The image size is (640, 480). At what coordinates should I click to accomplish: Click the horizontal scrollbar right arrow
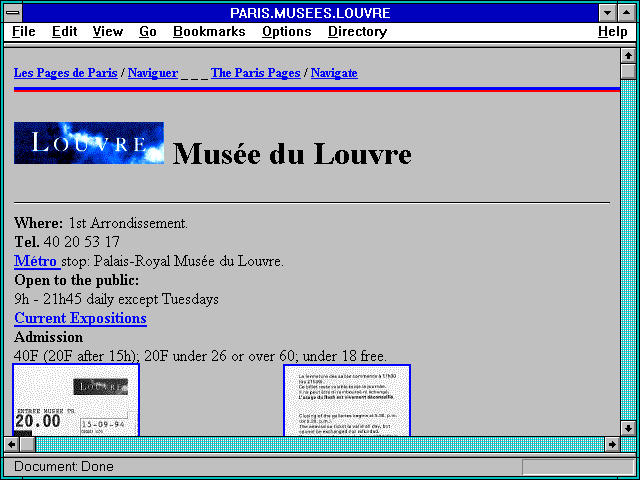(612, 444)
